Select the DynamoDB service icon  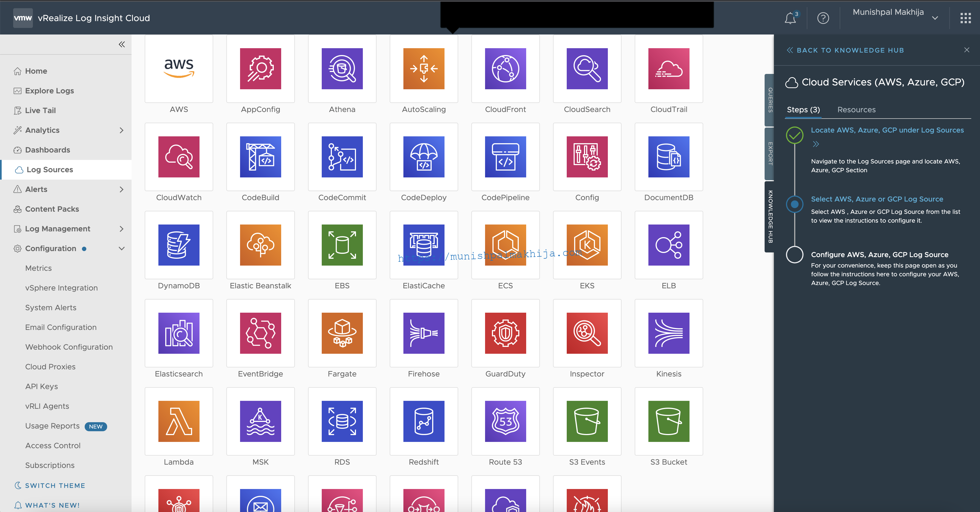[179, 245]
